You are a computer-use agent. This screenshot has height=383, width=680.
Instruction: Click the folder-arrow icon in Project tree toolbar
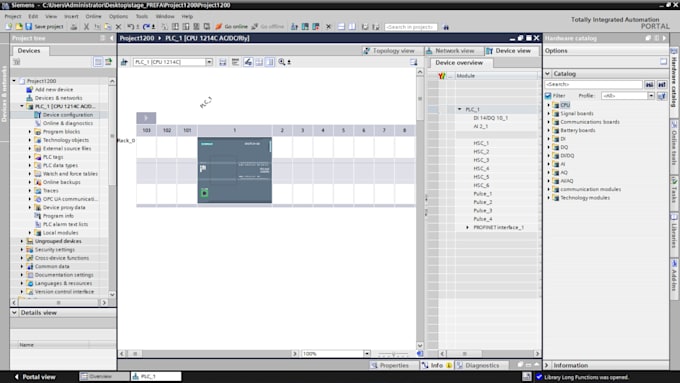(108, 62)
